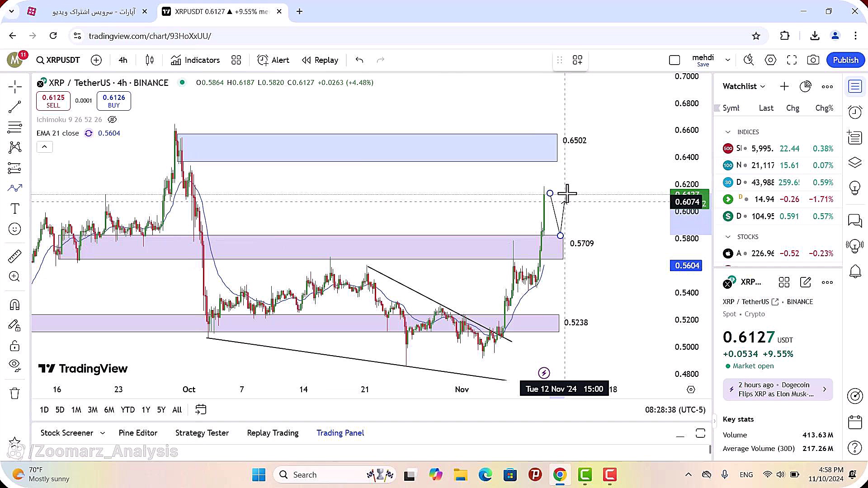Click the add compare symbol plus icon
The width and height of the screenshot is (868, 488).
pos(96,60)
